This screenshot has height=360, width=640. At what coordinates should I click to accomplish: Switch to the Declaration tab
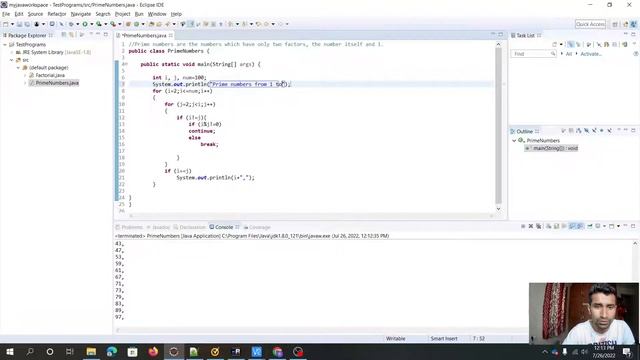pyautogui.click(x=189, y=227)
